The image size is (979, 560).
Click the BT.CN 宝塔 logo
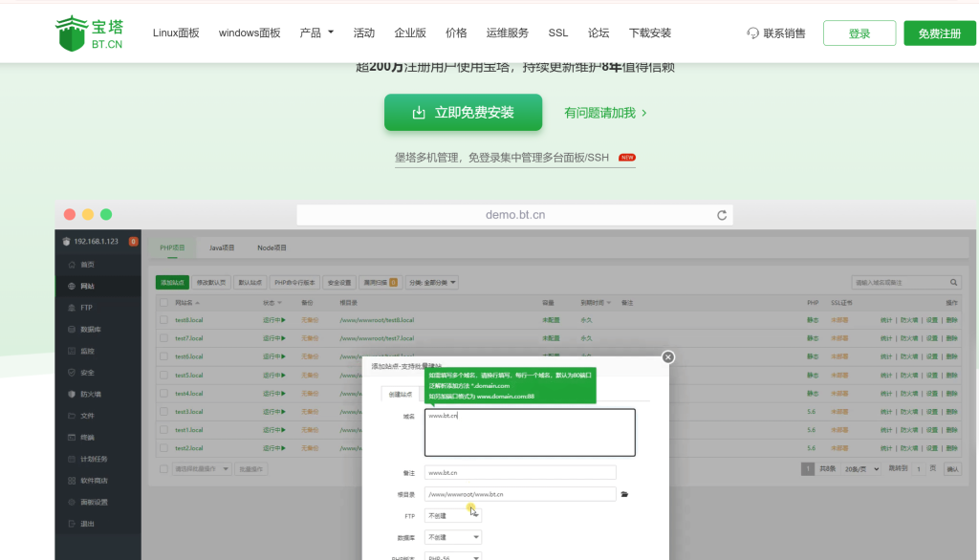tap(90, 32)
